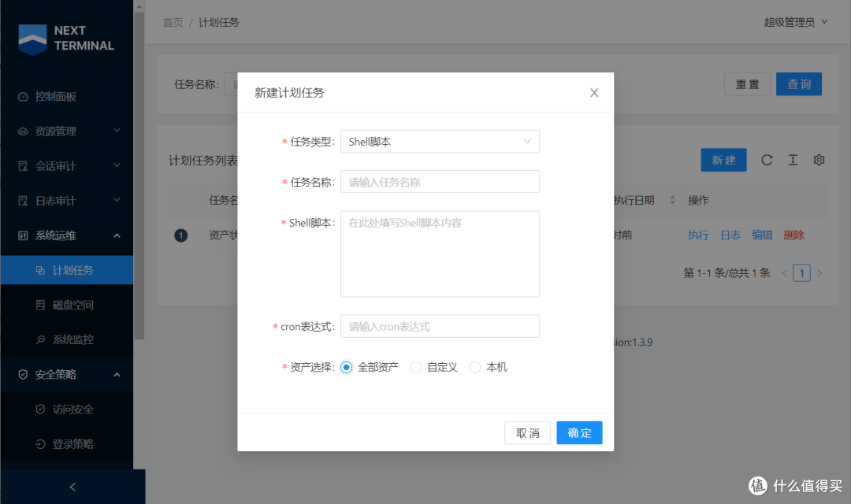Image resolution: width=851 pixels, height=504 pixels.
Task: Expand the 资源管理 menu chevron
Action: [x=117, y=131]
